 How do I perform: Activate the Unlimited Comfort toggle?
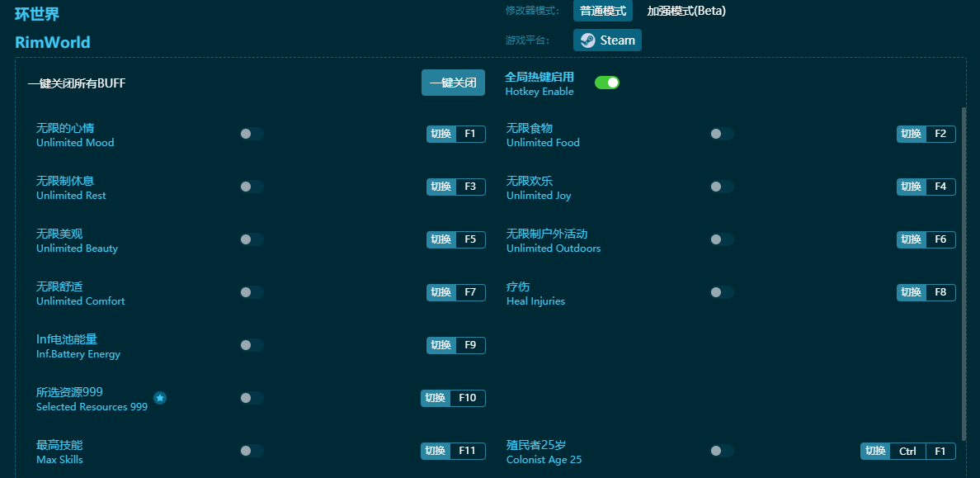tap(252, 292)
